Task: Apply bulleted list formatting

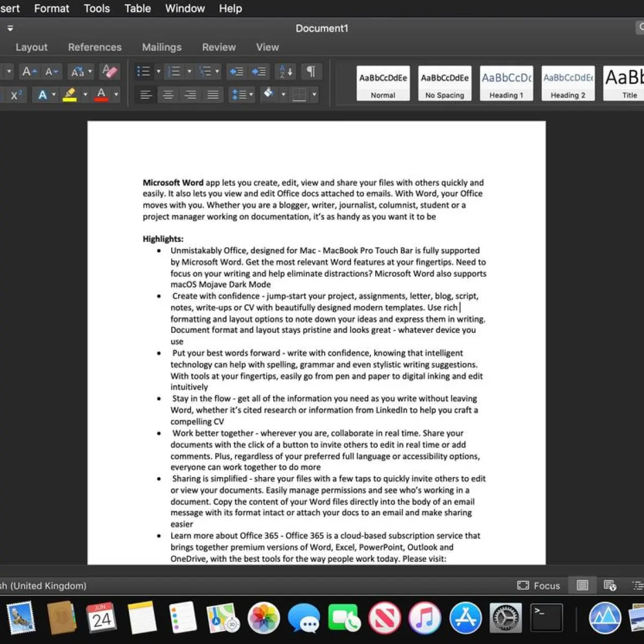Action: pyautogui.click(x=143, y=71)
